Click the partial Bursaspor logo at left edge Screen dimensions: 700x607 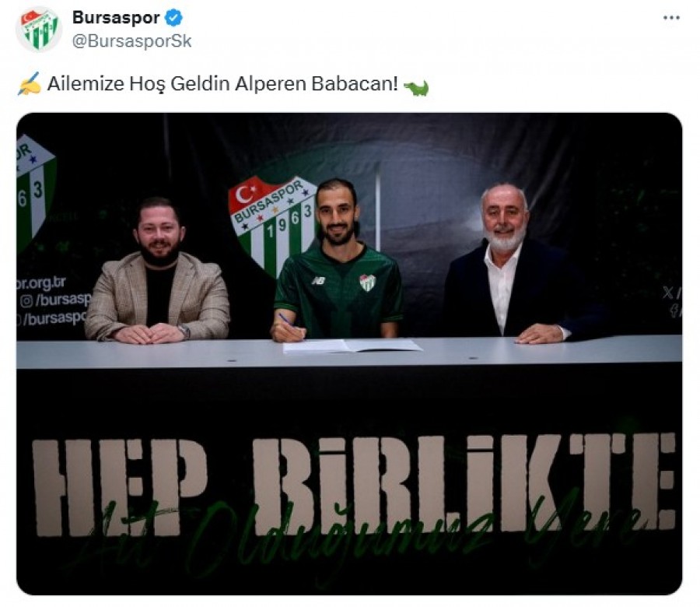pos(35,192)
